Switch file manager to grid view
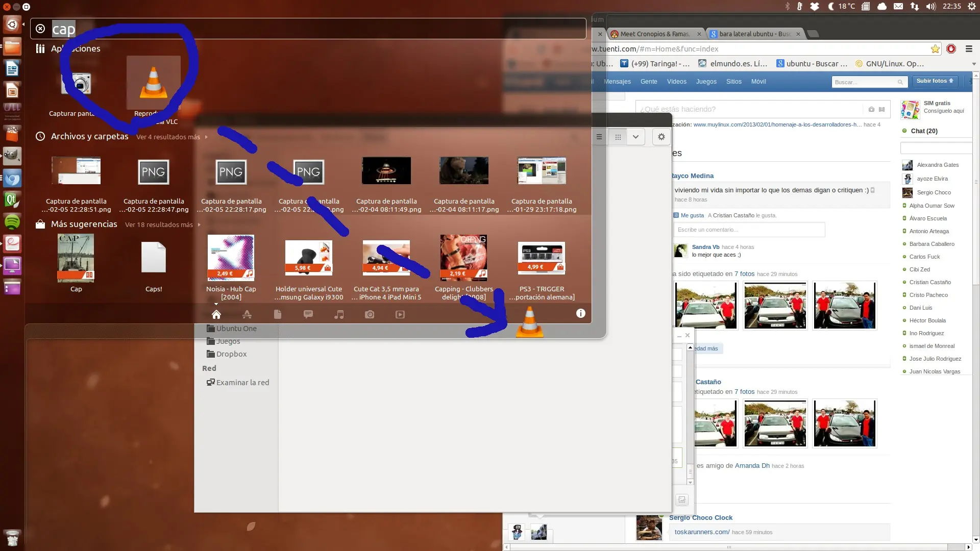The height and width of the screenshot is (551, 980). (618, 137)
